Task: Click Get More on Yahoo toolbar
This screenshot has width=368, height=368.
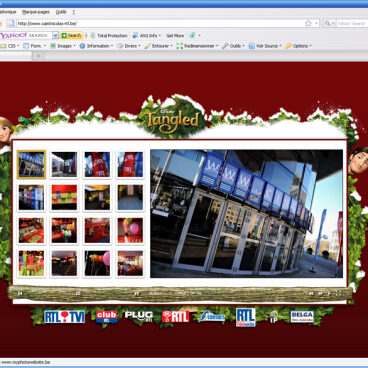Action: (x=175, y=35)
